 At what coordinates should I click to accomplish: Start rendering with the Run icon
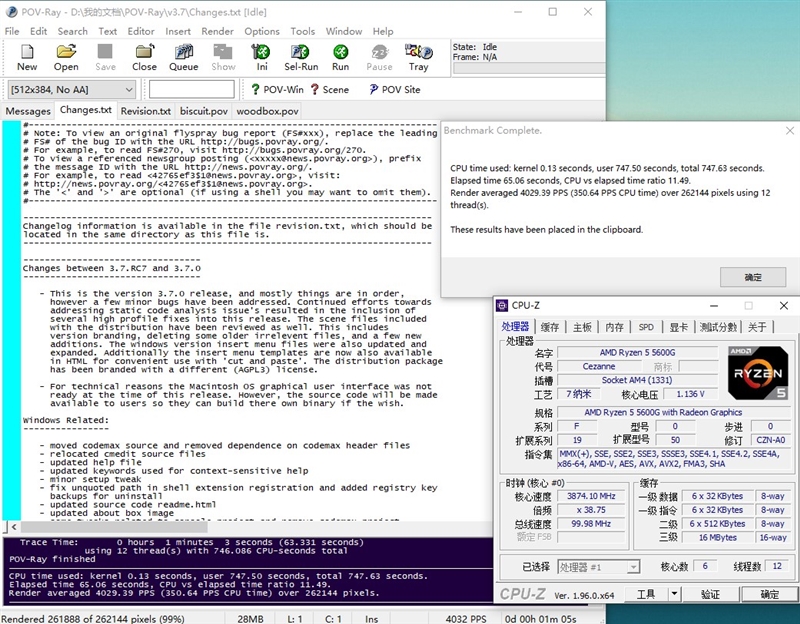(340, 52)
